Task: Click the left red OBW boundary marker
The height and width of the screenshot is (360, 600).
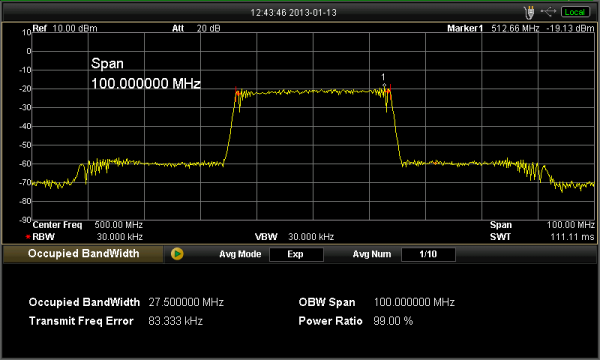Action: coord(236,92)
